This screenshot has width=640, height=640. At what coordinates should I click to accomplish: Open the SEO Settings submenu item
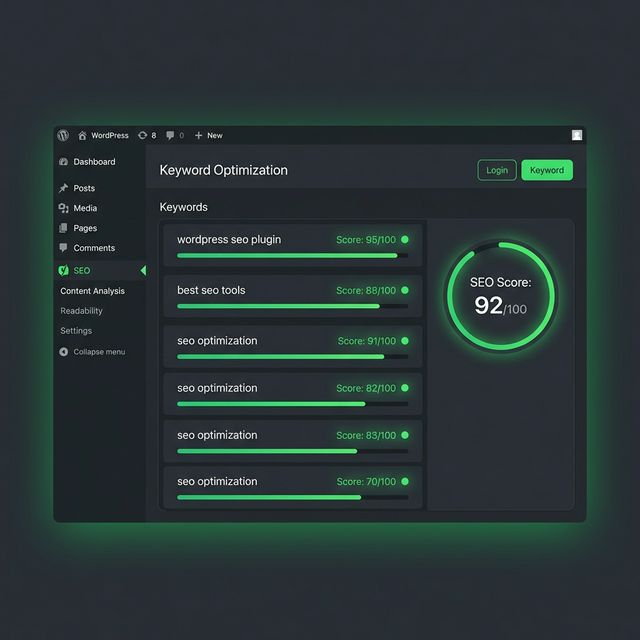point(76,331)
